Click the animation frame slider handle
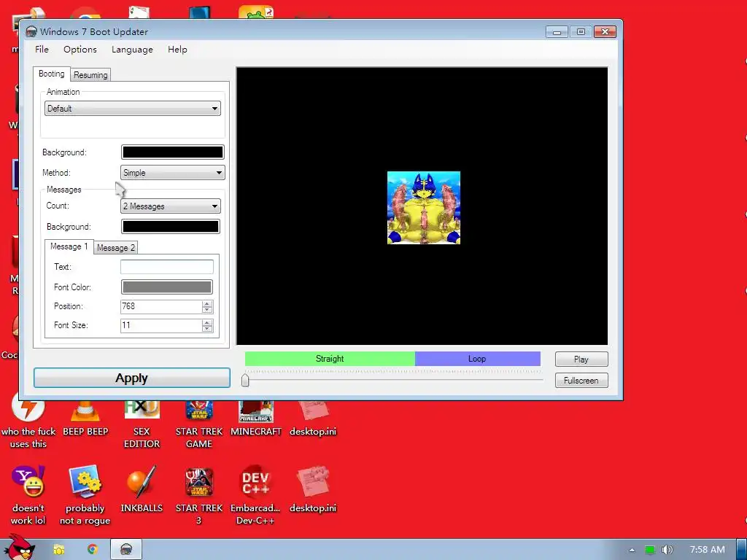747x560 pixels. [x=245, y=380]
